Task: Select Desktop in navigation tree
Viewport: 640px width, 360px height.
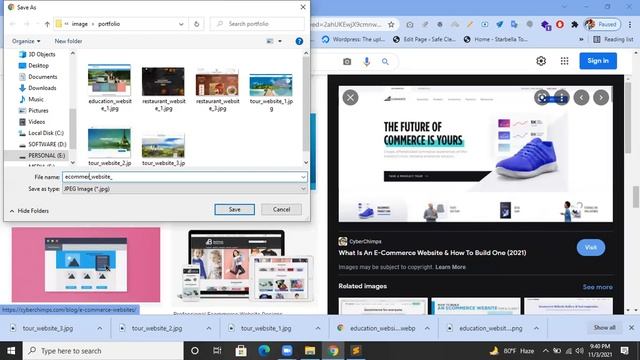Action: pos(34,65)
